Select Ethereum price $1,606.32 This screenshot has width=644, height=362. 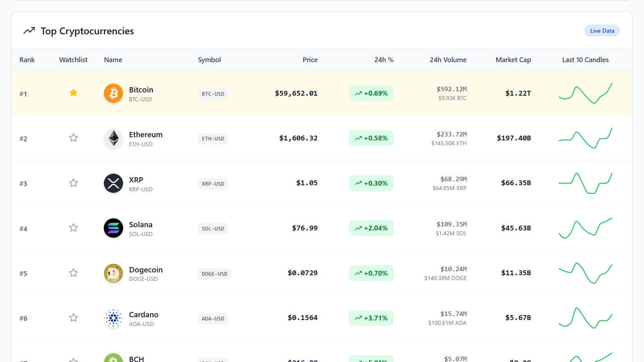pos(298,138)
